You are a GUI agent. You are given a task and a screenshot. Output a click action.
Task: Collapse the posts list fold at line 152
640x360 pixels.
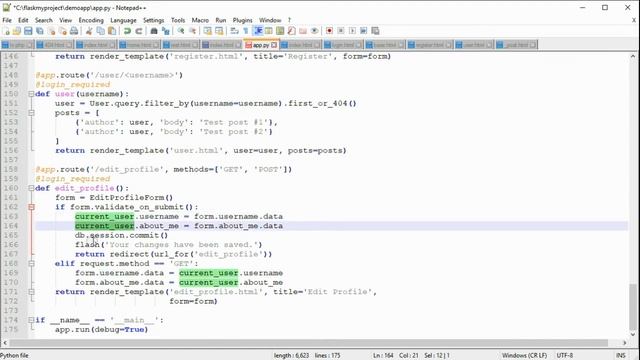pyautogui.click(x=31, y=113)
